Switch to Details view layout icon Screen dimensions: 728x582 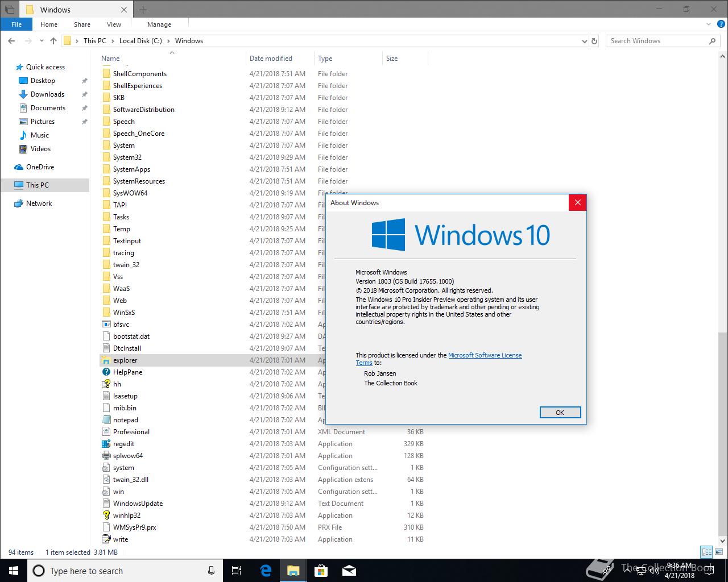pos(706,552)
